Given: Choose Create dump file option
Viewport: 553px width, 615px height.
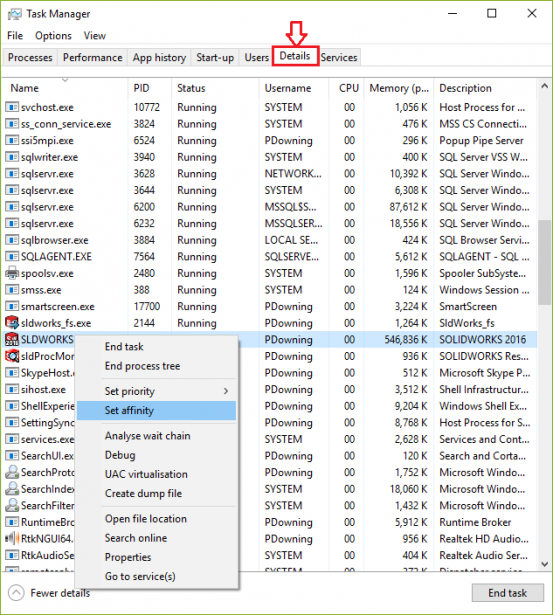Looking at the screenshot, I should [157, 493].
